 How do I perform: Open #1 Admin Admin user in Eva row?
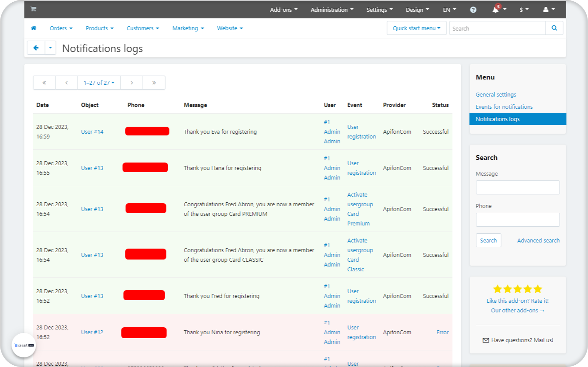tap(332, 132)
